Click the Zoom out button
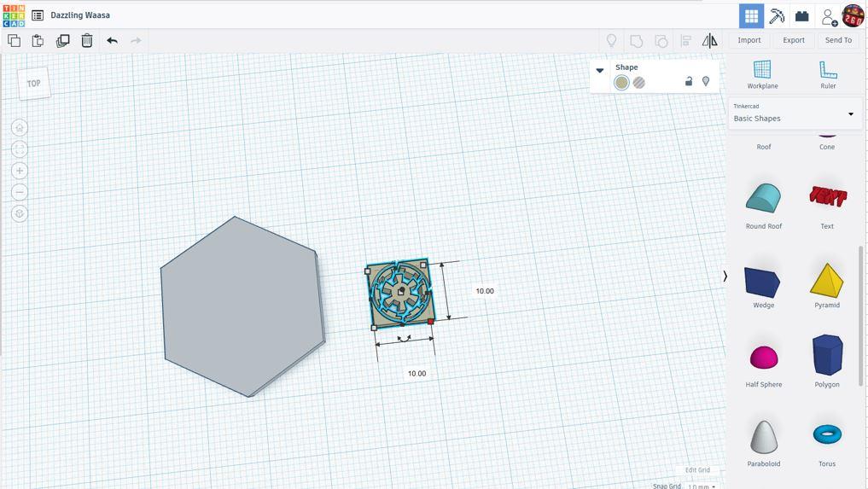This screenshot has height=489, width=868. point(20,192)
